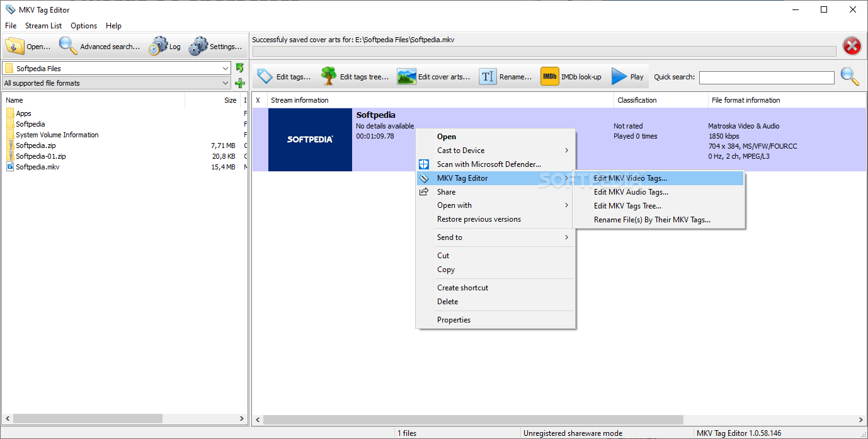Open the file format filter dropdown

226,83
